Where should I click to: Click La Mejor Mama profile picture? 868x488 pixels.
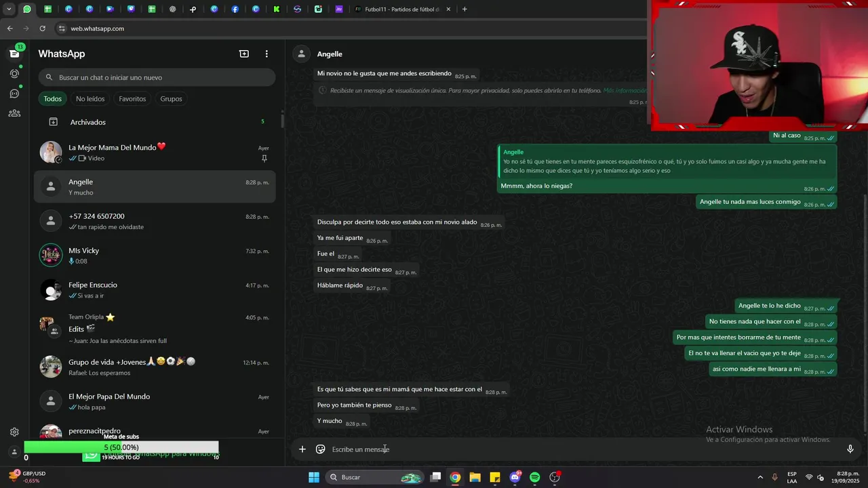(x=51, y=152)
